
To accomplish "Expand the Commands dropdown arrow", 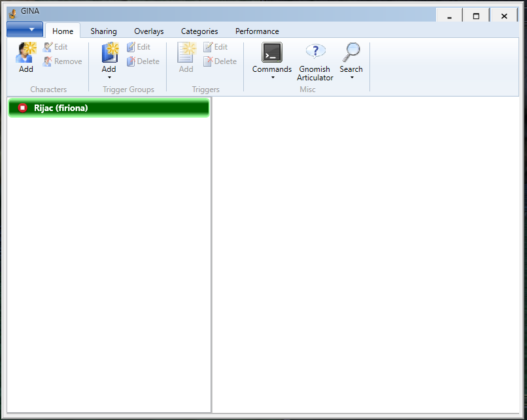I will (x=273, y=78).
